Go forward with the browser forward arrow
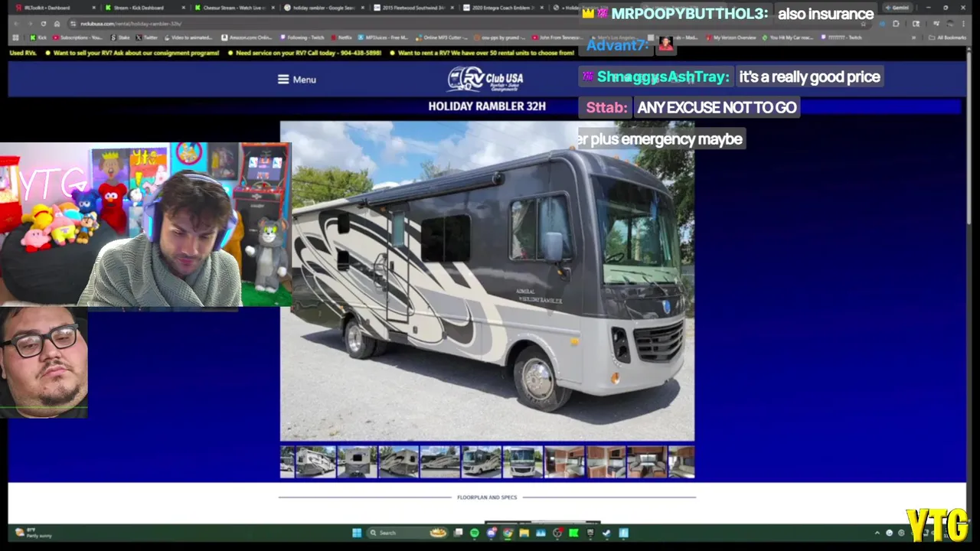This screenshot has height=551, width=980. (29, 24)
